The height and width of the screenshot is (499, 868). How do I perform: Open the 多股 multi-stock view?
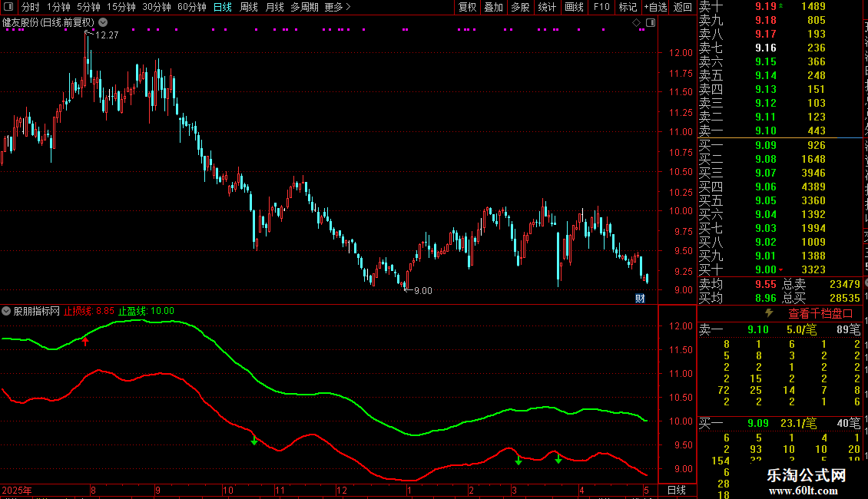(x=520, y=7)
